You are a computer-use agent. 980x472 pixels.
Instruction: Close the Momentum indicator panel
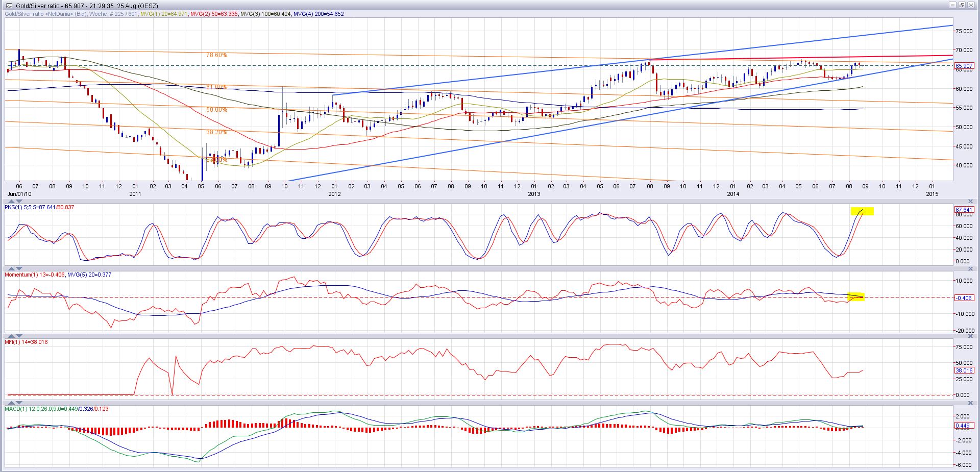[x=971, y=268]
